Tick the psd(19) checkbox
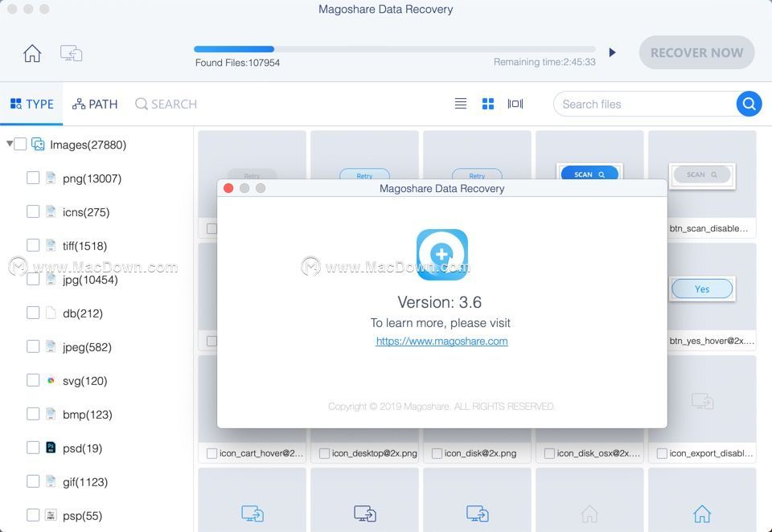 coord(33,448)
